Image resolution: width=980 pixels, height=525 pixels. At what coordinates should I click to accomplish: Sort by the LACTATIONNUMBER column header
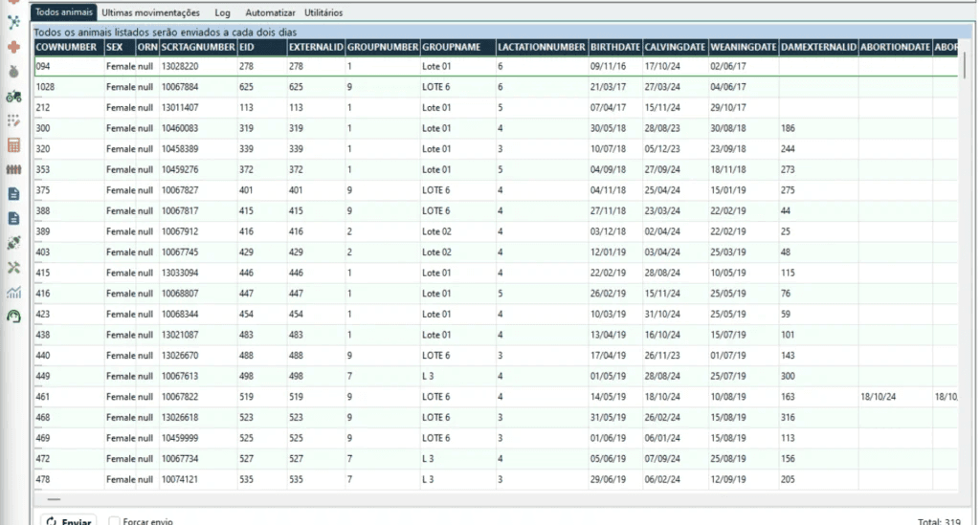pos(542,48)
